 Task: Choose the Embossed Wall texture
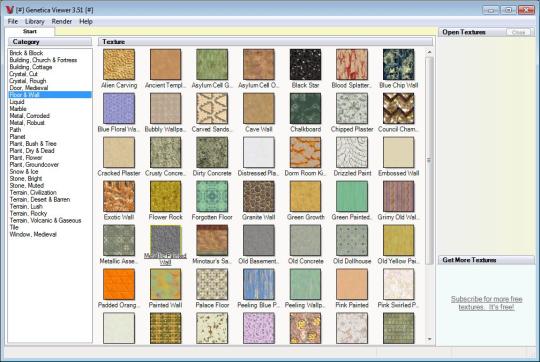[398, 153]
